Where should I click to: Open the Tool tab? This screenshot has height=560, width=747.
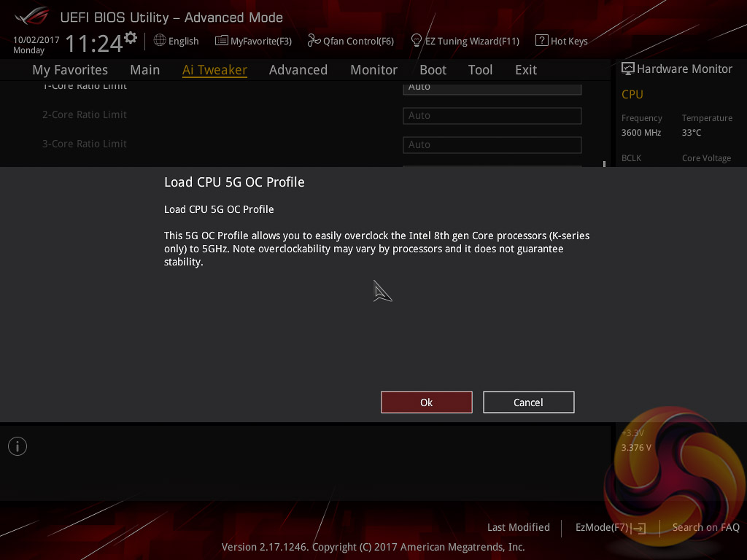pos(480,70)
